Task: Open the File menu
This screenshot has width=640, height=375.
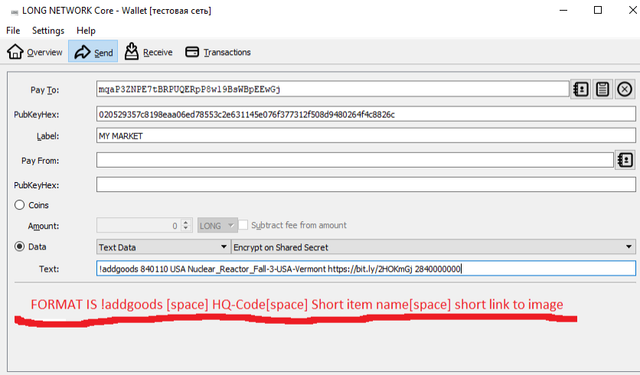Action: tap(13, 31)
